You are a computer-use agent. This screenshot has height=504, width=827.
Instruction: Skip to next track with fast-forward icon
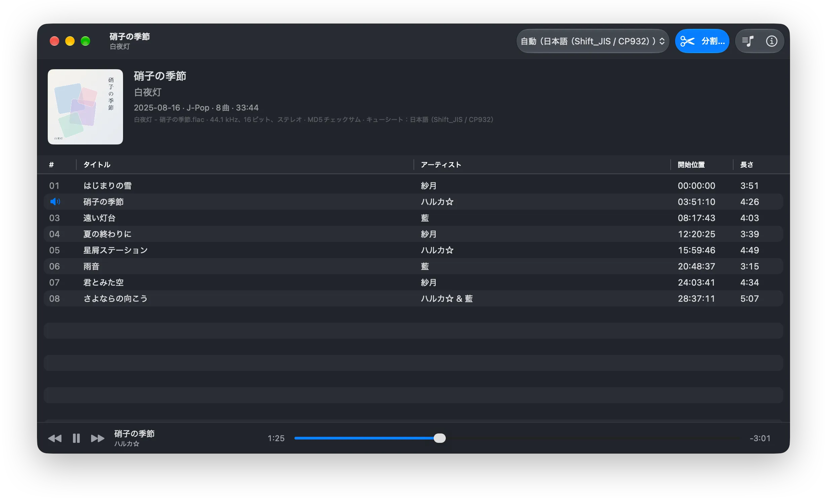pos(97,438)
